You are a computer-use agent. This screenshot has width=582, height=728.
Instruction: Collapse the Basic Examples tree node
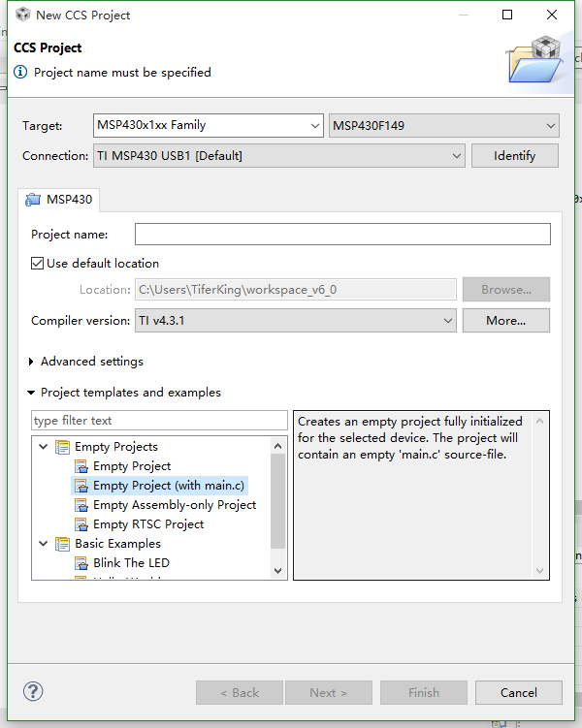pyautogui.click(x=44, y=544)
